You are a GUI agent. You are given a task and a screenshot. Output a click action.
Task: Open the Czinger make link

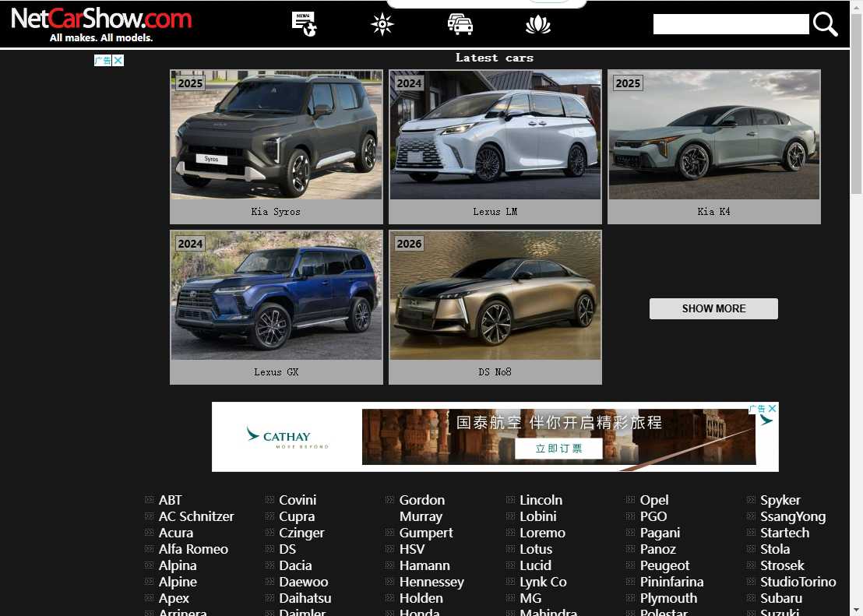pyautogui.click(x=301, y=533)
